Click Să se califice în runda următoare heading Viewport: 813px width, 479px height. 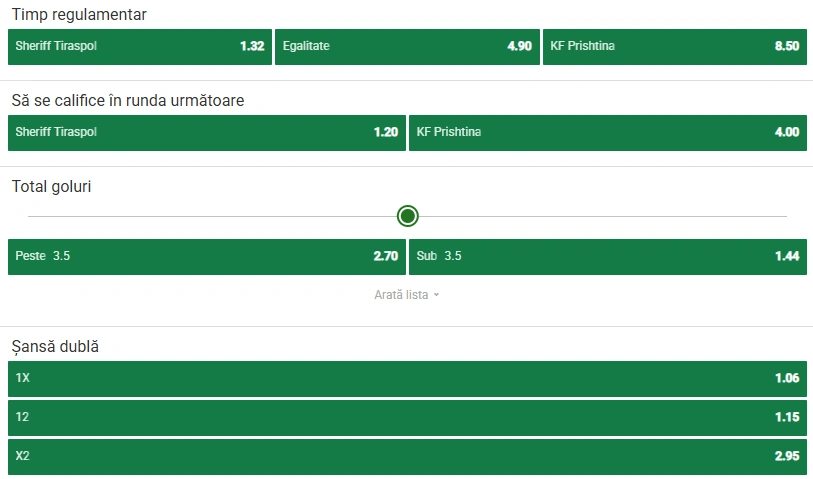[x=128, y=100]
